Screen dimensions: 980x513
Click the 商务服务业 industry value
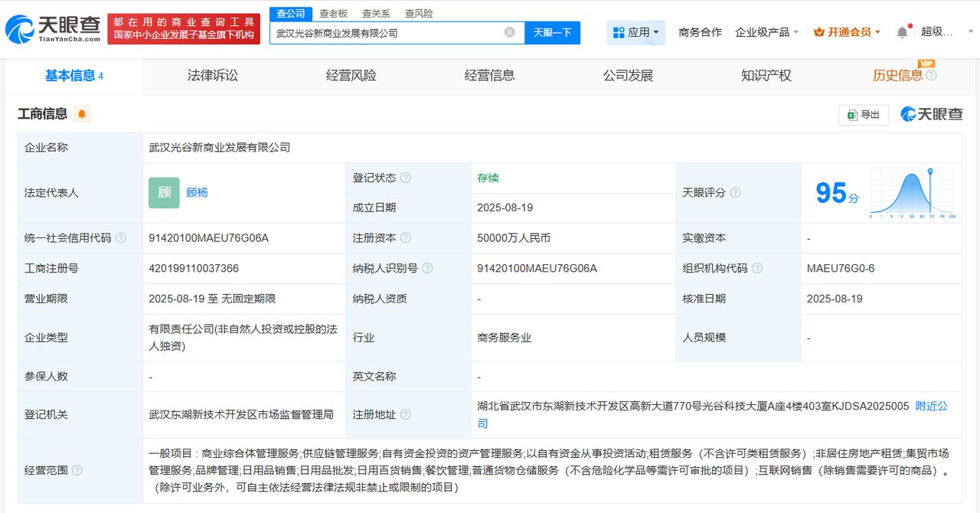(504, 338)
